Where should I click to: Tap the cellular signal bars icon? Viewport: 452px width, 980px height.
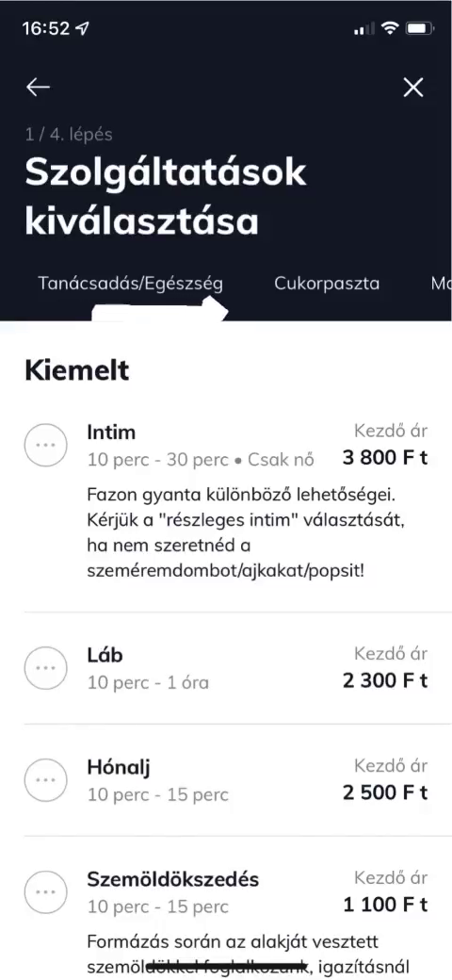tap(364, 29)
